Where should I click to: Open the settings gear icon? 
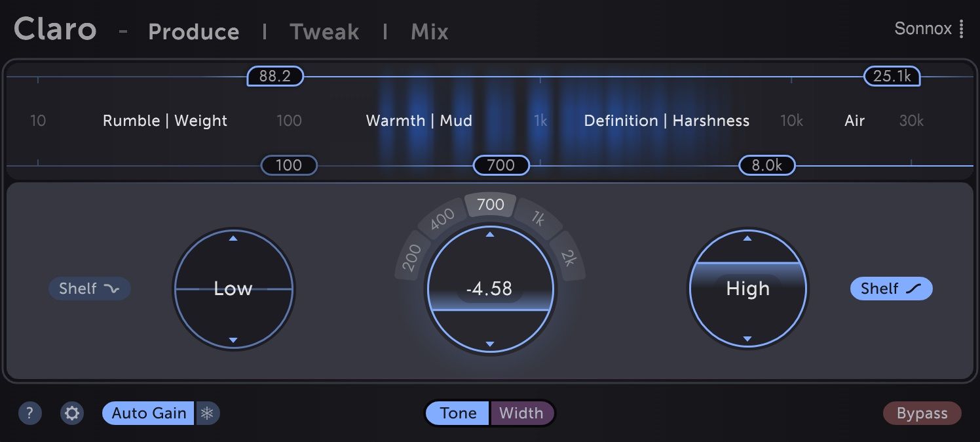(x=72, y=413)
